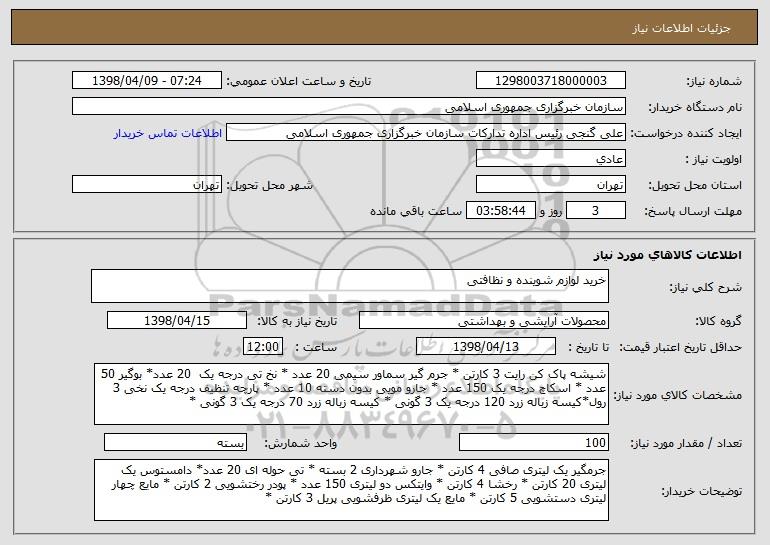The image size is (770, 545).
Task: Click the استان محل تحویل field
Action: 550,184
